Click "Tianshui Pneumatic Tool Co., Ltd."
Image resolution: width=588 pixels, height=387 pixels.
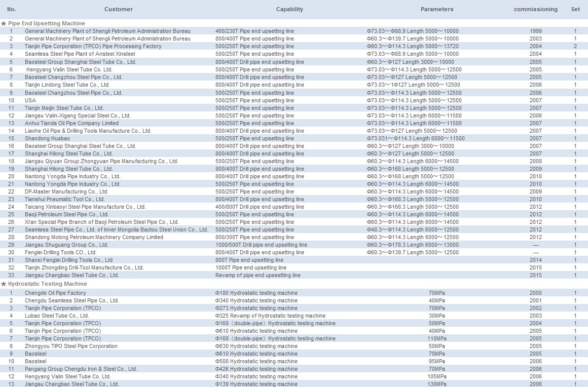pos(65,199)
